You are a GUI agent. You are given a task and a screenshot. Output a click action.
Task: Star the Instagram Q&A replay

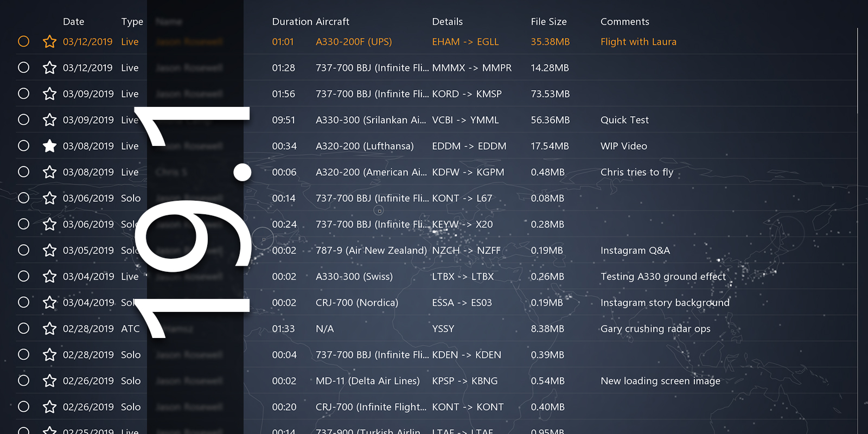(x=49, y=250)
